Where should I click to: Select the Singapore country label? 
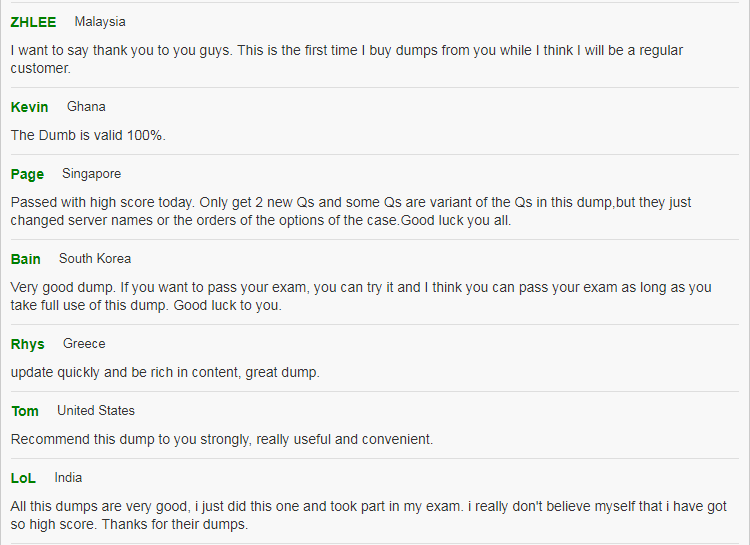click(91, 174)
